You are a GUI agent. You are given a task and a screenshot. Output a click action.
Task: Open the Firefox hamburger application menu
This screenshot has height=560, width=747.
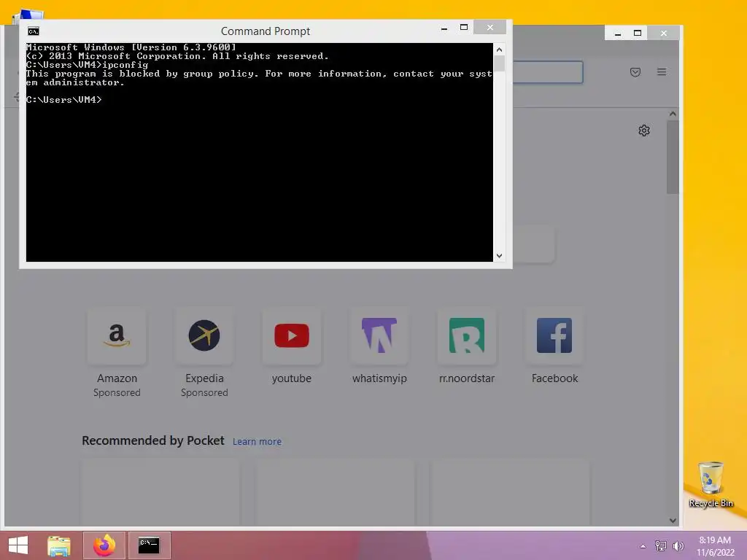coord(662,72)
